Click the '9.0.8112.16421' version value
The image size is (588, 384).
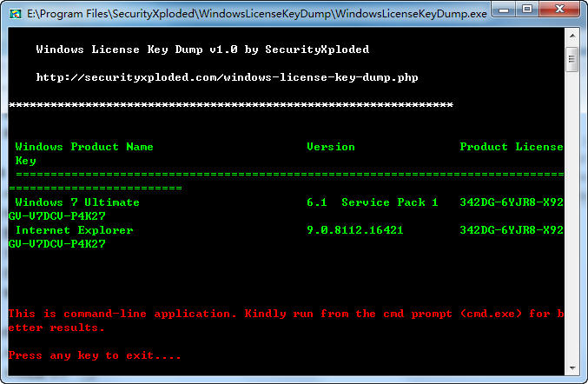click(355, 230)
